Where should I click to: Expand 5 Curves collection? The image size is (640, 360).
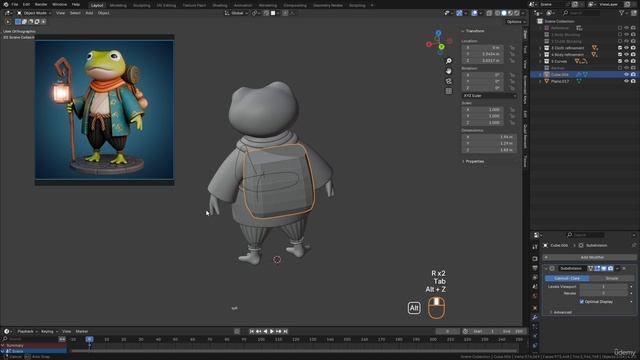click(540, 61)
